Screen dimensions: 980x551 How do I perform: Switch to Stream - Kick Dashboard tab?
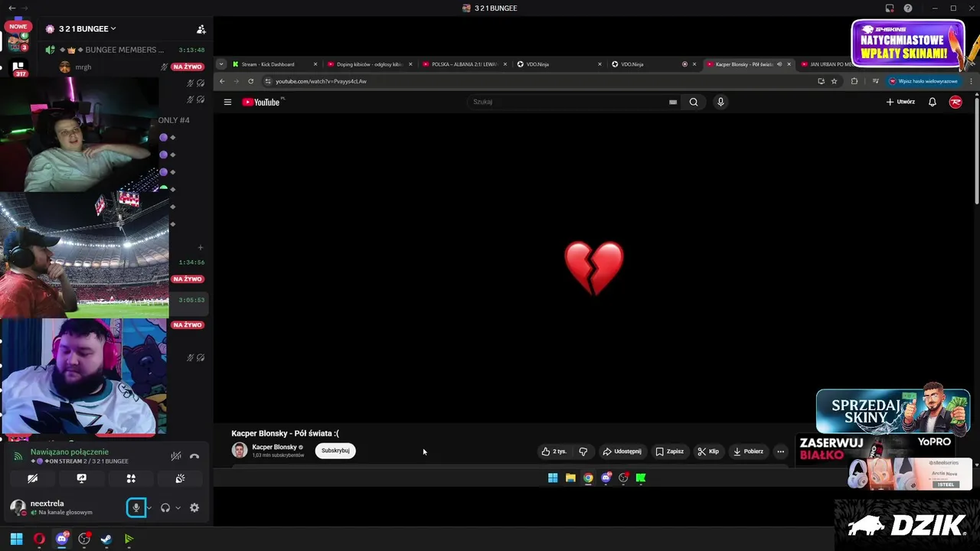click(275, 64)
